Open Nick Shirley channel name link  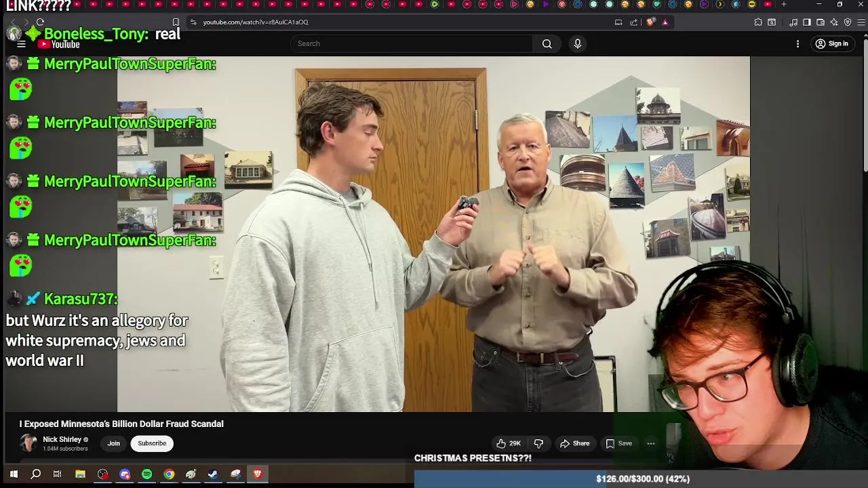pos(62,439)
